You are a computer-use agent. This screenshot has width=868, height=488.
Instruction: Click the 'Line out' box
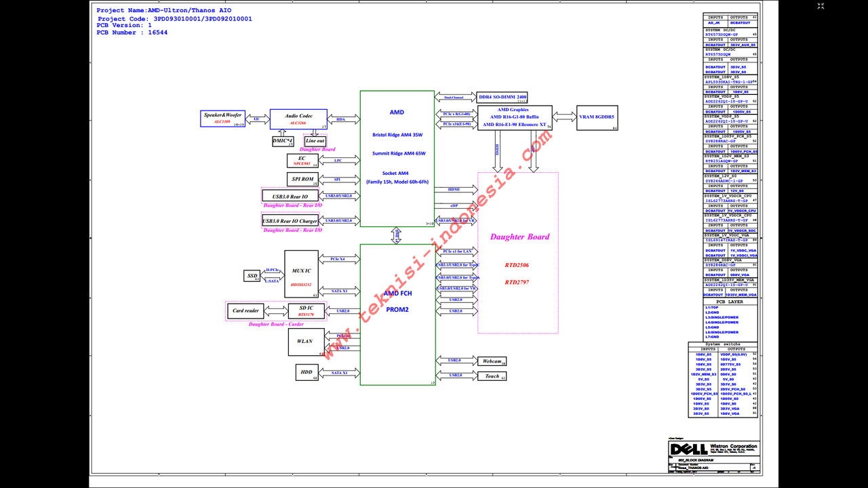click(x=315, y=141)
